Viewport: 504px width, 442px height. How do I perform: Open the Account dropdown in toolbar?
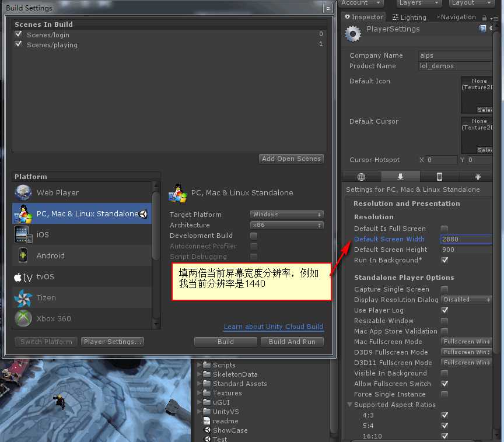[360, 3]
